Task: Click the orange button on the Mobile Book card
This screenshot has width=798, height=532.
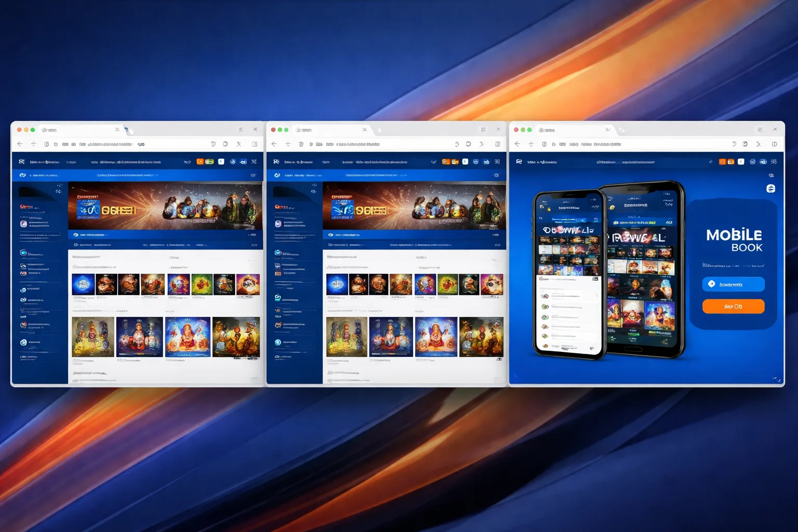Action: (x=733, y=307)
